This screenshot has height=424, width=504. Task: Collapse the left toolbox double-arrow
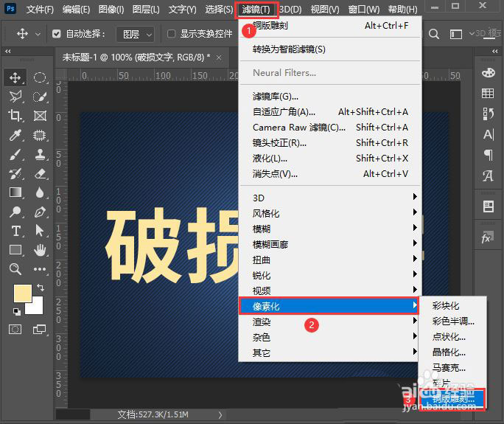point(8,51)
